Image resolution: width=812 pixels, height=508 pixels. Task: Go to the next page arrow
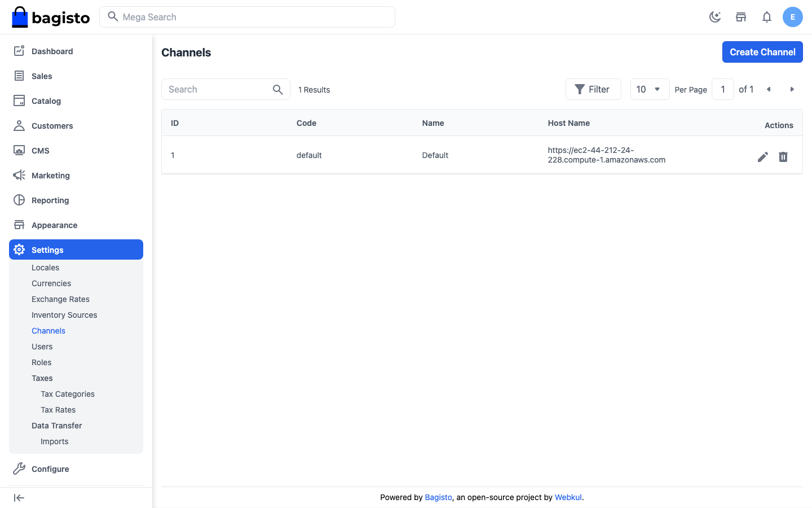pos(792,89)
